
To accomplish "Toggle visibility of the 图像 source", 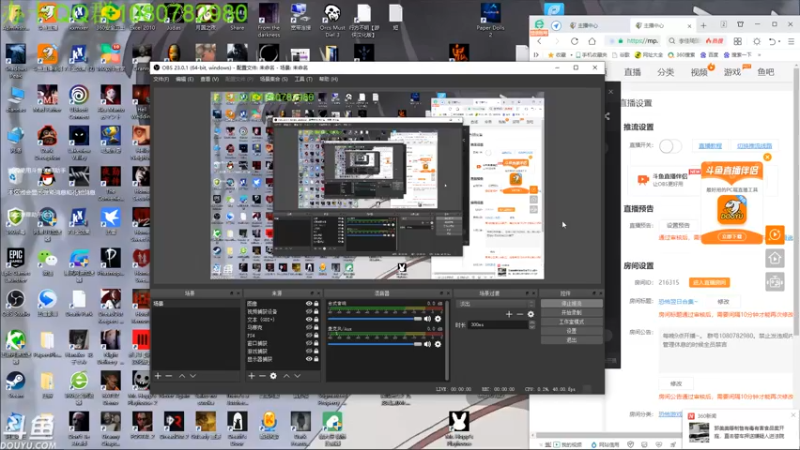I will 309,304.
